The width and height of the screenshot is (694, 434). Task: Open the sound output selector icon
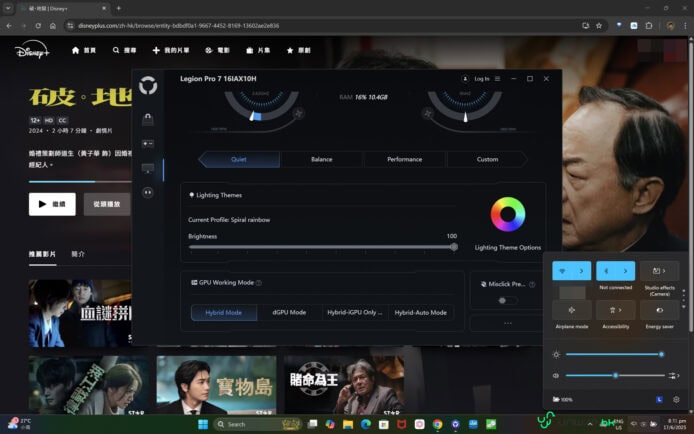point(674,376)
